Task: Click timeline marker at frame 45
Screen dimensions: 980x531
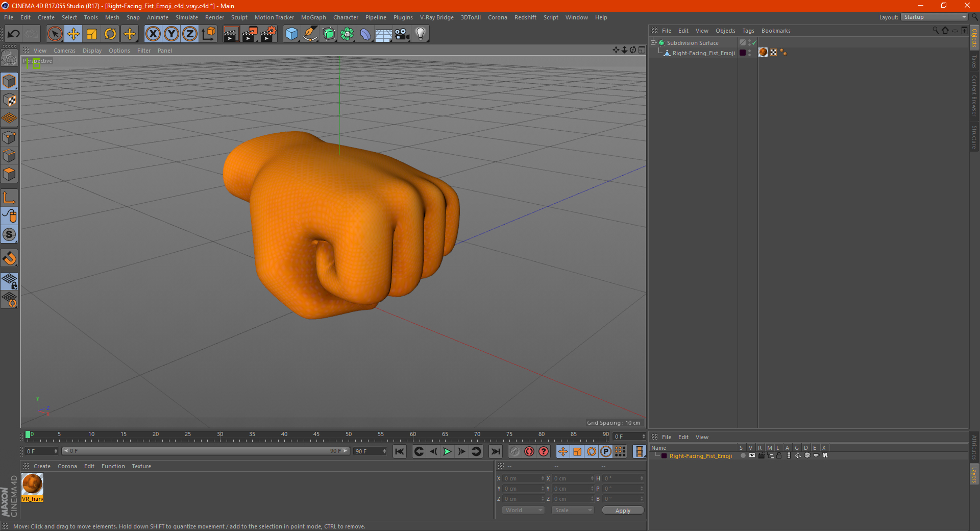Action: click(316, 435)
